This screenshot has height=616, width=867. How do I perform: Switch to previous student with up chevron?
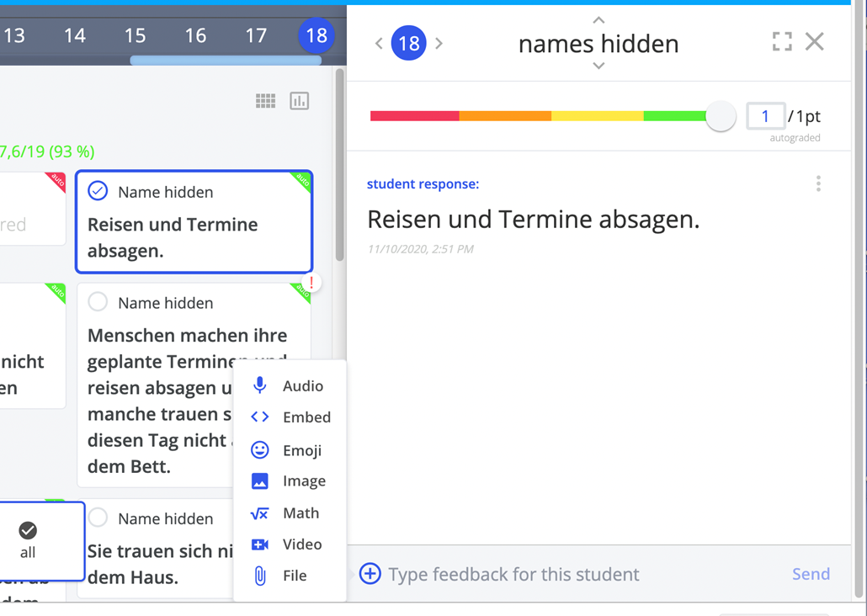[x=598, y=20]
